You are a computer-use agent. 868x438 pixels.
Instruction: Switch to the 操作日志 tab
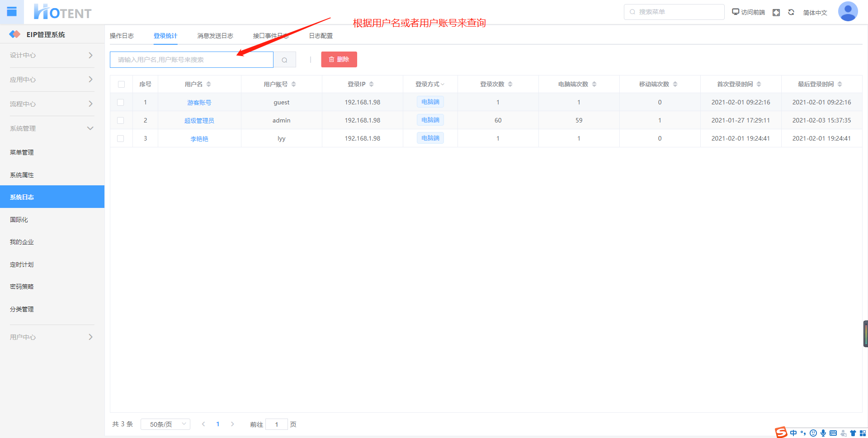(122, 36)
